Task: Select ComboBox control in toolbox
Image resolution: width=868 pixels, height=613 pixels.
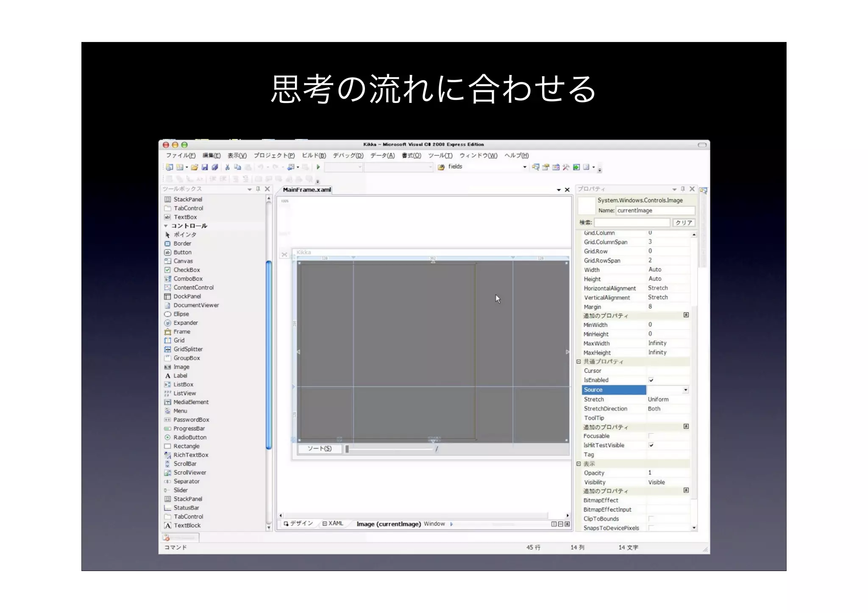Action: pyautogui.click(x=183, y=279)
